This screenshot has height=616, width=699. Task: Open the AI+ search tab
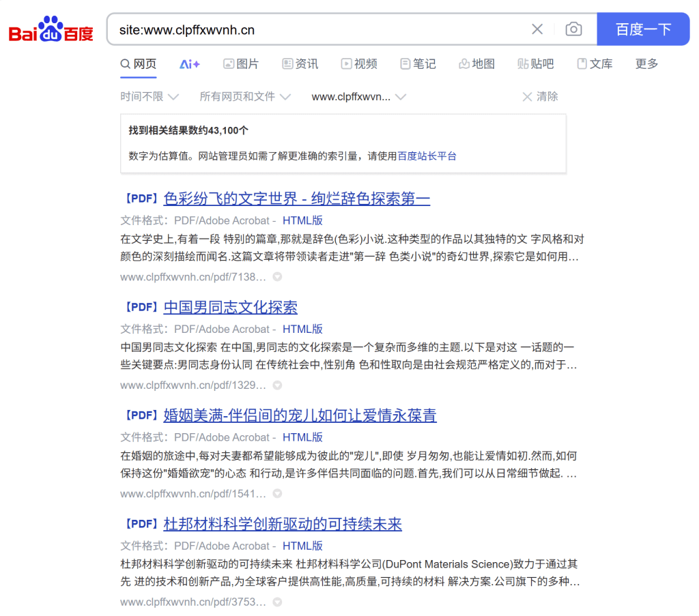(x=190, y=64)
